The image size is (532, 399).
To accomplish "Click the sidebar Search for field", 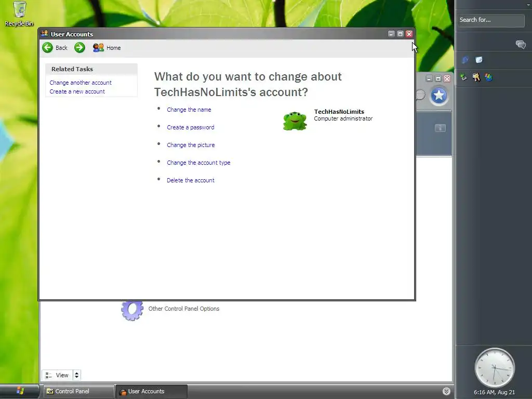I will point(490,20).
